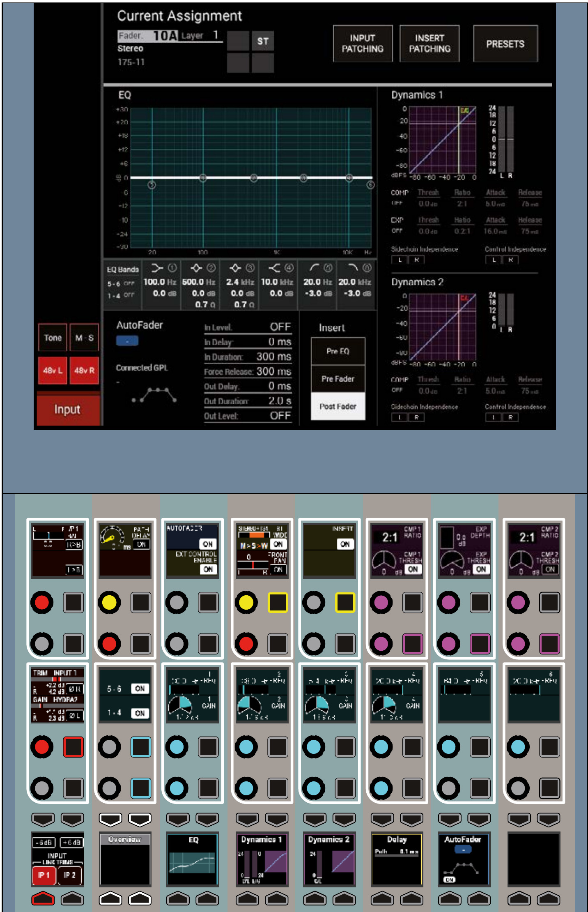Open the Input section tab
The image size is (588, 912).
[x=68, y=410]
